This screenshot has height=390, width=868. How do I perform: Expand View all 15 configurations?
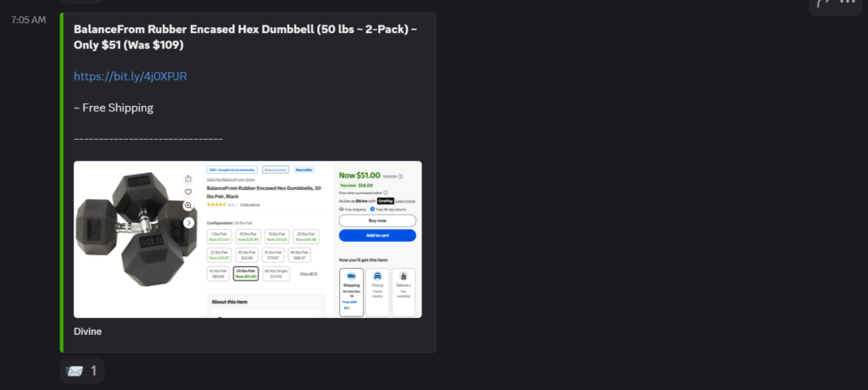pyautogui.click(x=309, y=273)
